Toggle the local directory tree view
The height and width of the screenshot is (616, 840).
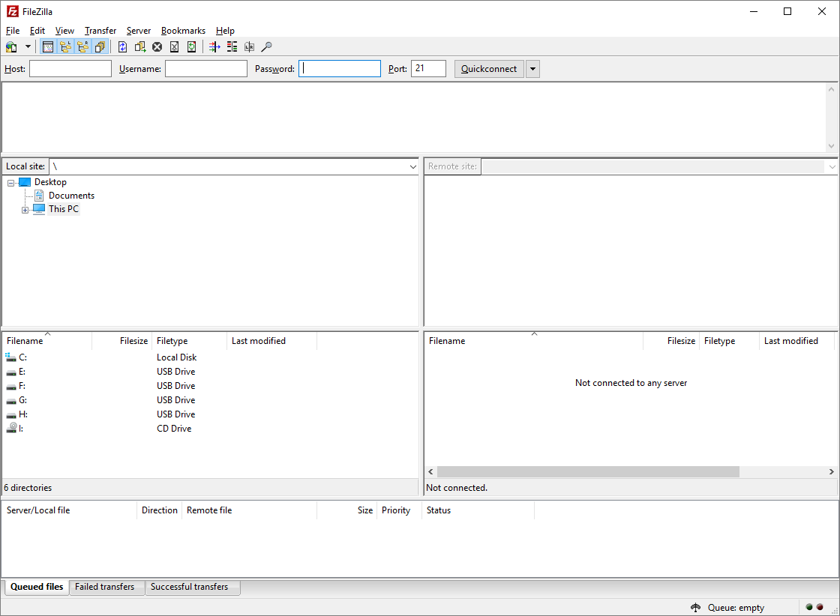click(x=65, y=46)
